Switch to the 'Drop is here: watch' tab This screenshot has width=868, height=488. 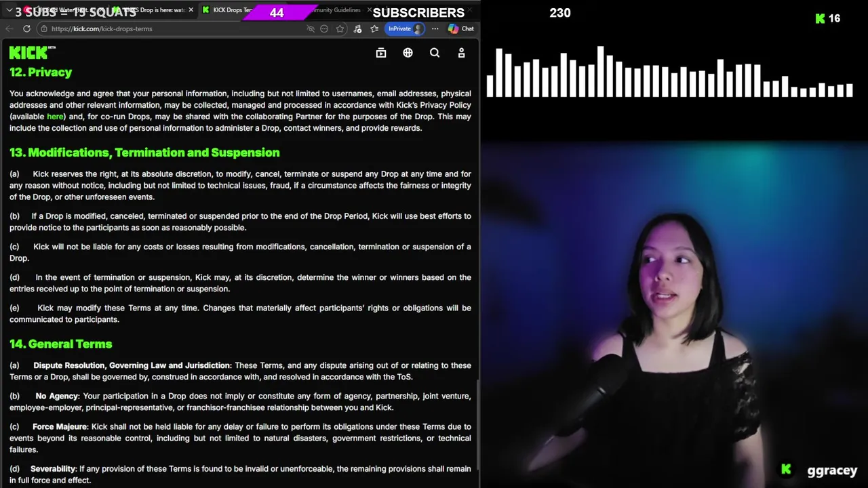[x=153, y=10]
